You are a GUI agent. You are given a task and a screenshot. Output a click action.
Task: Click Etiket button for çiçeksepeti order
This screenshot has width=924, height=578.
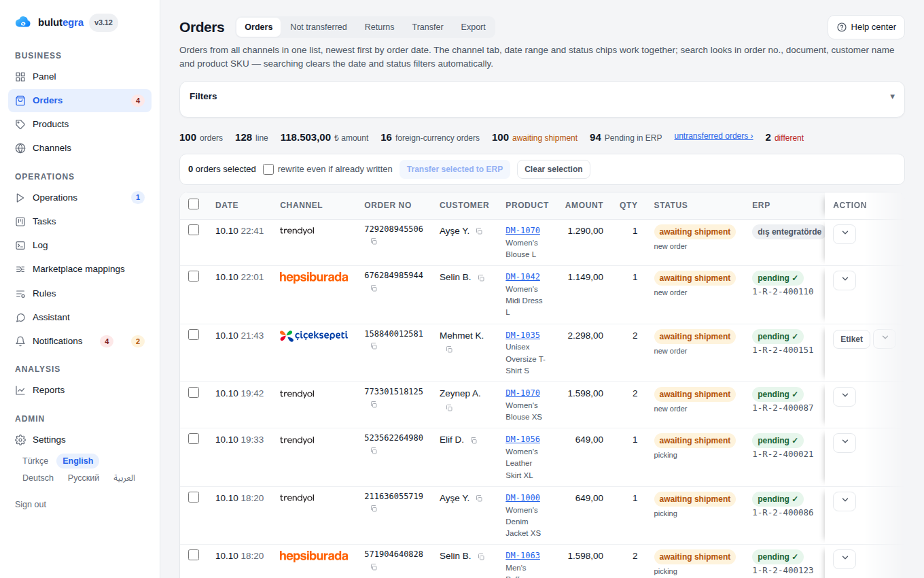point(851,339)
